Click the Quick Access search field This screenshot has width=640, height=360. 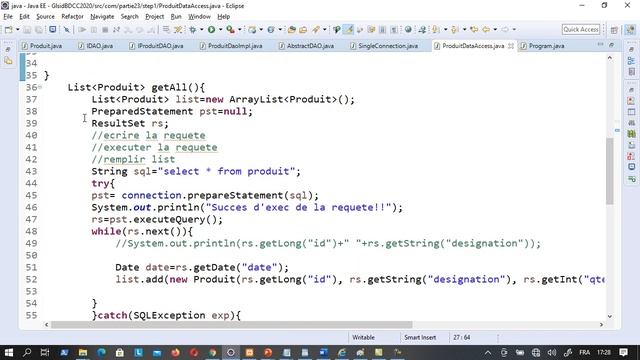tap(581, 29)
